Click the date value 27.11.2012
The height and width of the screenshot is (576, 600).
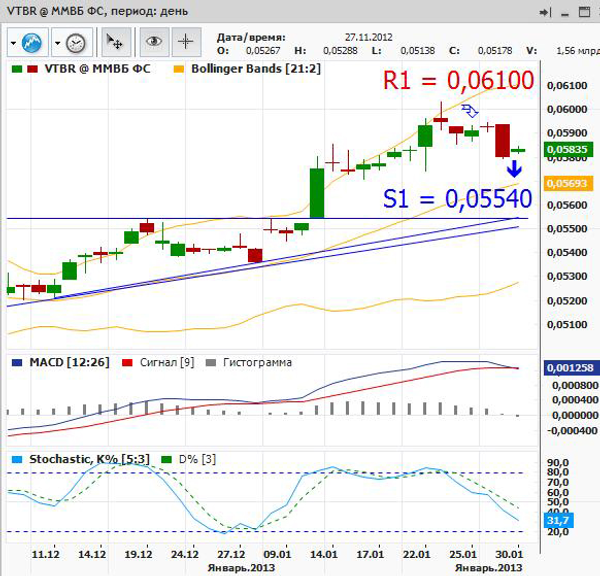(368, 38)
